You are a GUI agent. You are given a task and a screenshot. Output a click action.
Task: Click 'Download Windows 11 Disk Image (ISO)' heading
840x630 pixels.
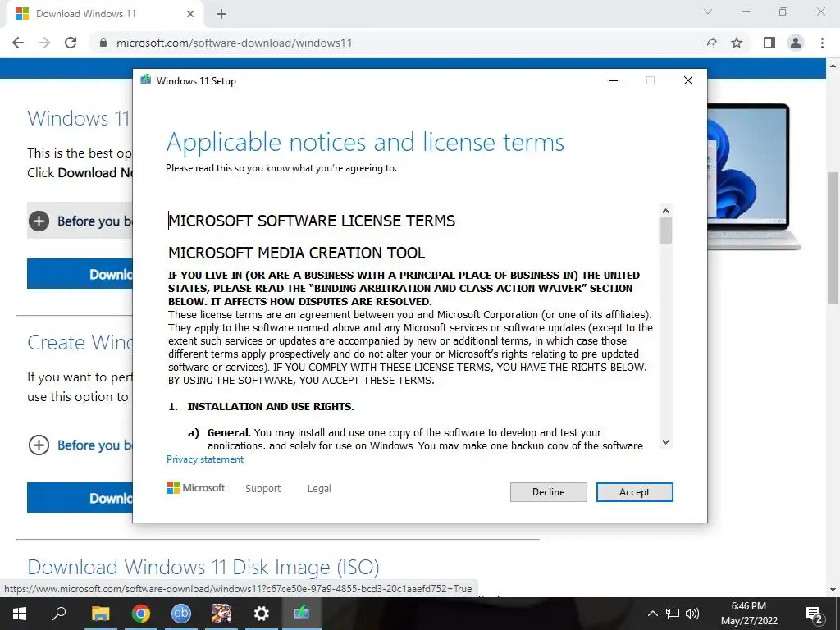click(x=203, y=567)
